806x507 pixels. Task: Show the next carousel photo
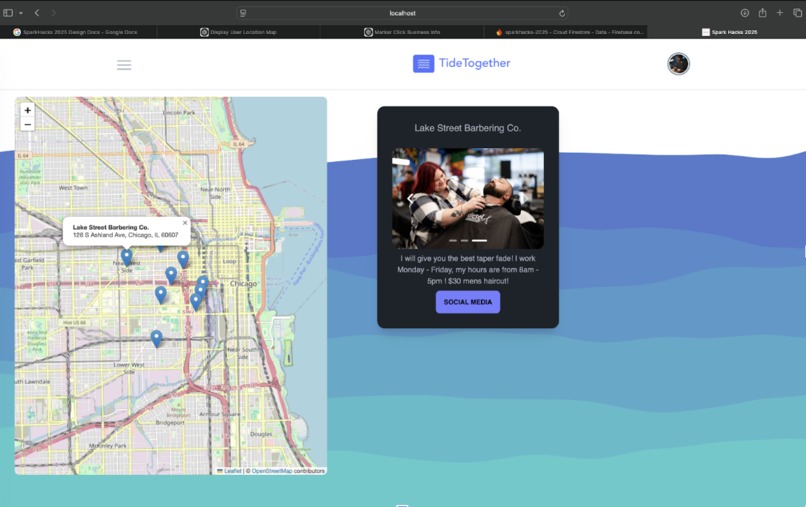[525, 198]
